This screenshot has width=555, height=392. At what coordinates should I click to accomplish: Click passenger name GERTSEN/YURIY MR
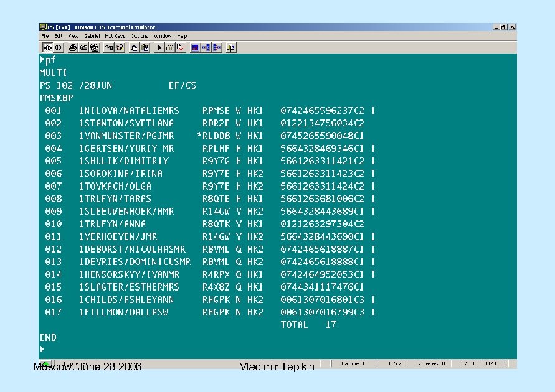pyautogui.click(x=129, y=149)
